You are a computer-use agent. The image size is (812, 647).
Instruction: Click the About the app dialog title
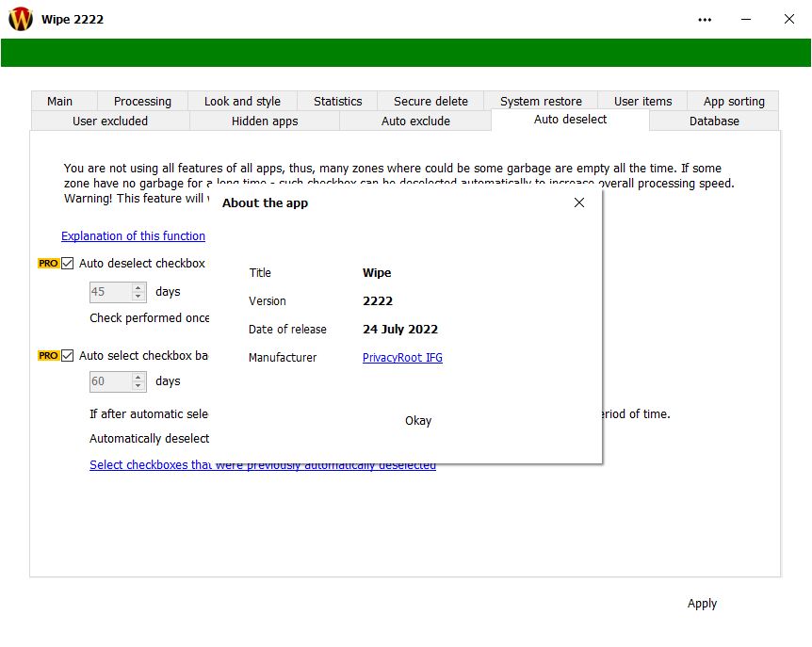(x=265, y=202)
